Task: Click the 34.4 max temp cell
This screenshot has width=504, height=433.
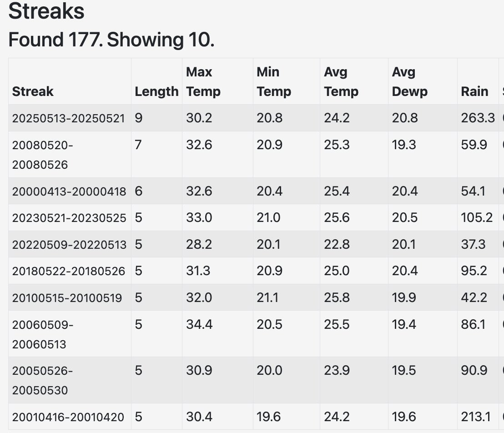Action: click(199, 325)
